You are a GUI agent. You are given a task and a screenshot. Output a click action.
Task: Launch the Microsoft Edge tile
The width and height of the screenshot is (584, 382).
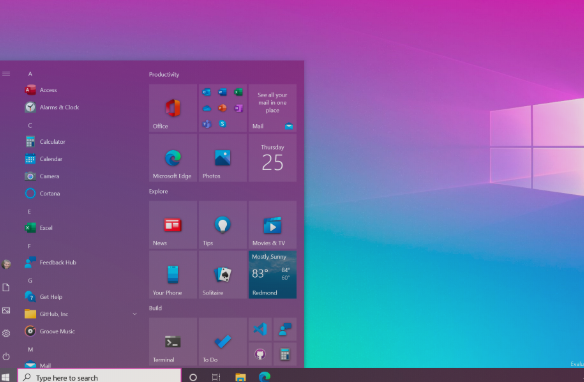coord(173,158)
